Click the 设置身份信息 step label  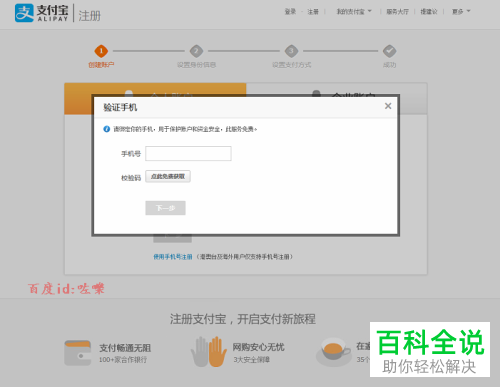tap(196, 65)
